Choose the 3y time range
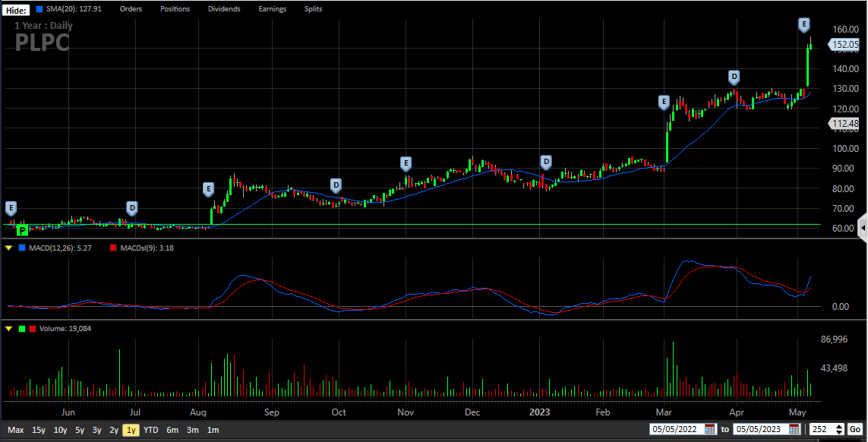Image resolution: width=868 pixels, height=442 pixels. click(97, 430)
